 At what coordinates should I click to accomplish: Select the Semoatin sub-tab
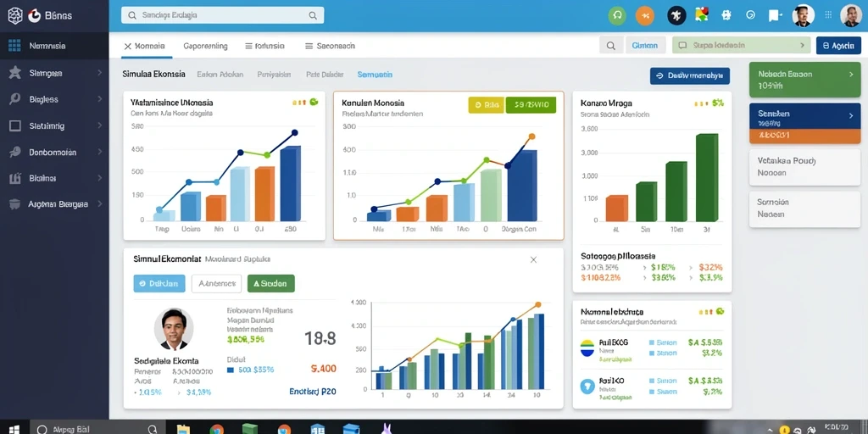pos(375,74)
